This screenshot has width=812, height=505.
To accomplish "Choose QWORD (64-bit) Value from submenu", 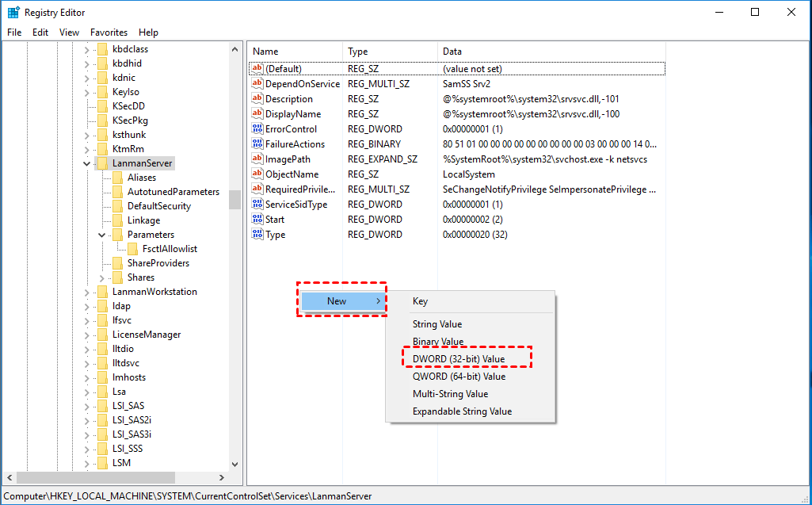I will pyautogui.click(x=471, y=377).
